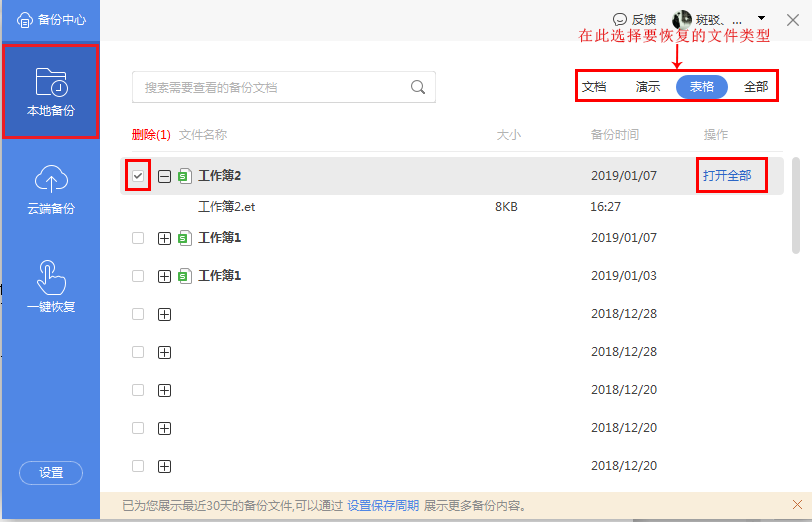Click the backup list scrollbar thumb

tap(796, 206)
